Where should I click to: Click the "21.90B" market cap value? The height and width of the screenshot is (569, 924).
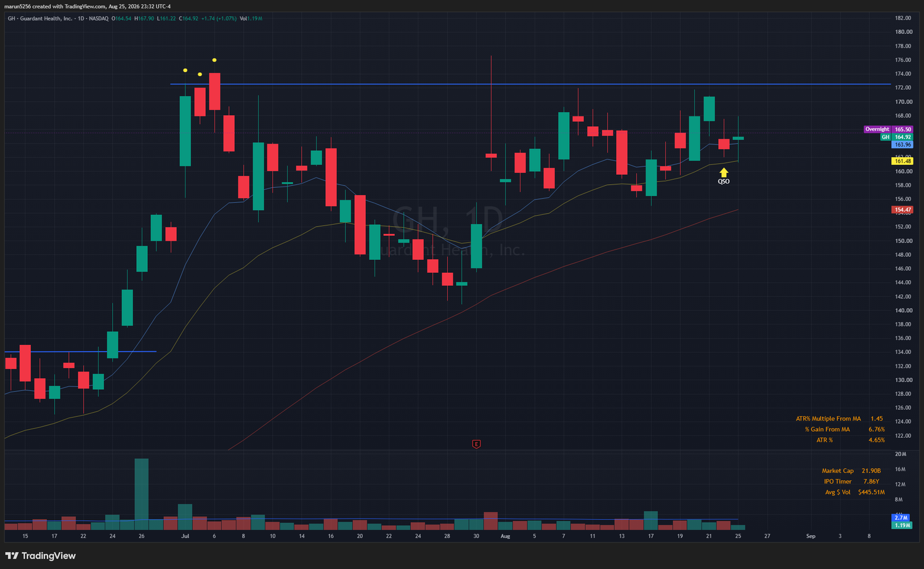click(871, 471)
